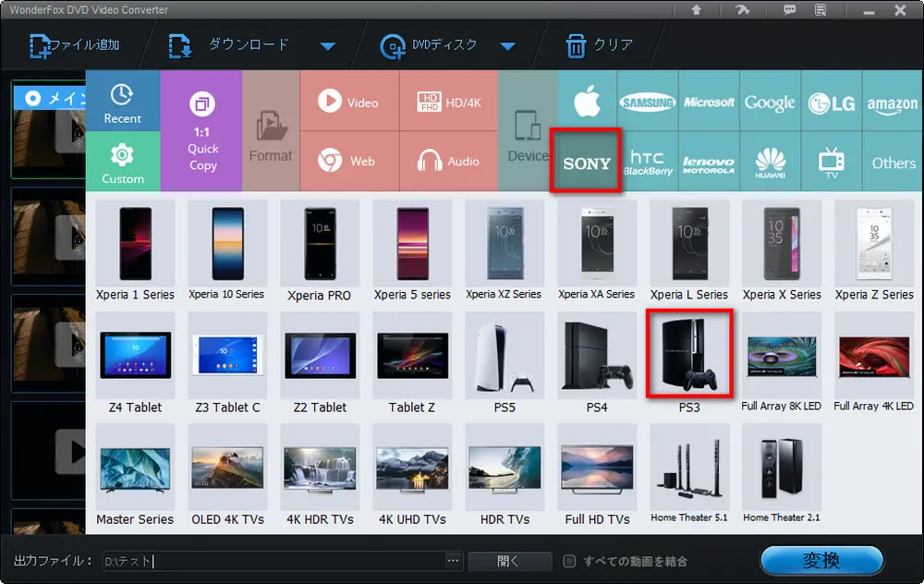Expand the download dropdown arrow

click(327, 46)
